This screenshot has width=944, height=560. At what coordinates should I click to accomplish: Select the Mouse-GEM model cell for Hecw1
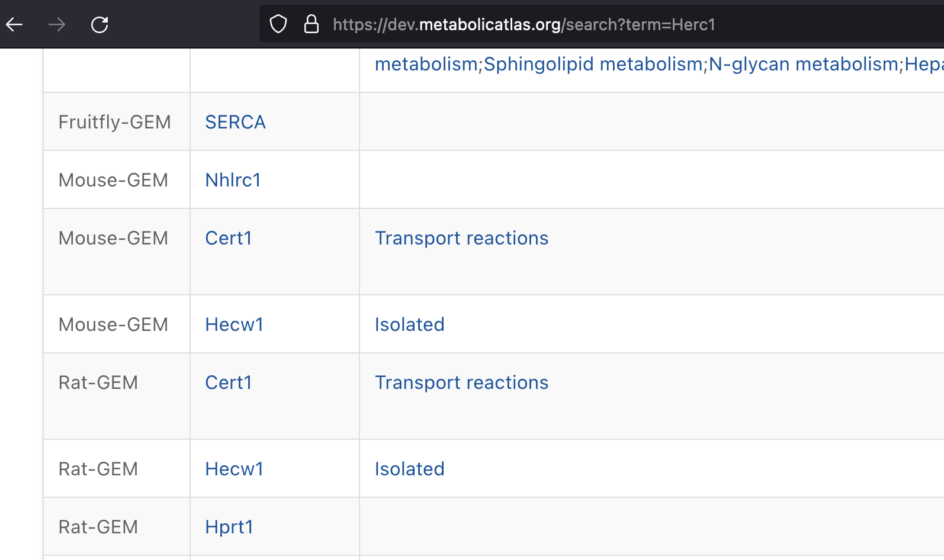(x=113, y=324)
